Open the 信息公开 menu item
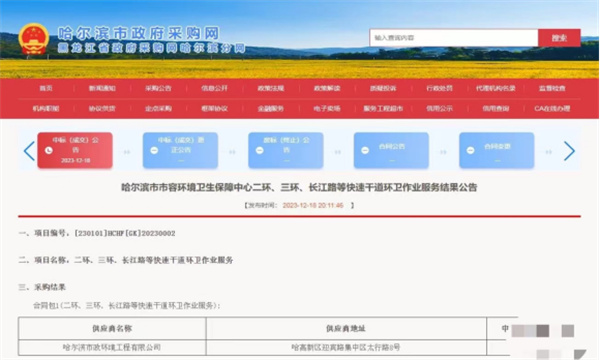This screenshot has width=600, height=360. [214, 88]
